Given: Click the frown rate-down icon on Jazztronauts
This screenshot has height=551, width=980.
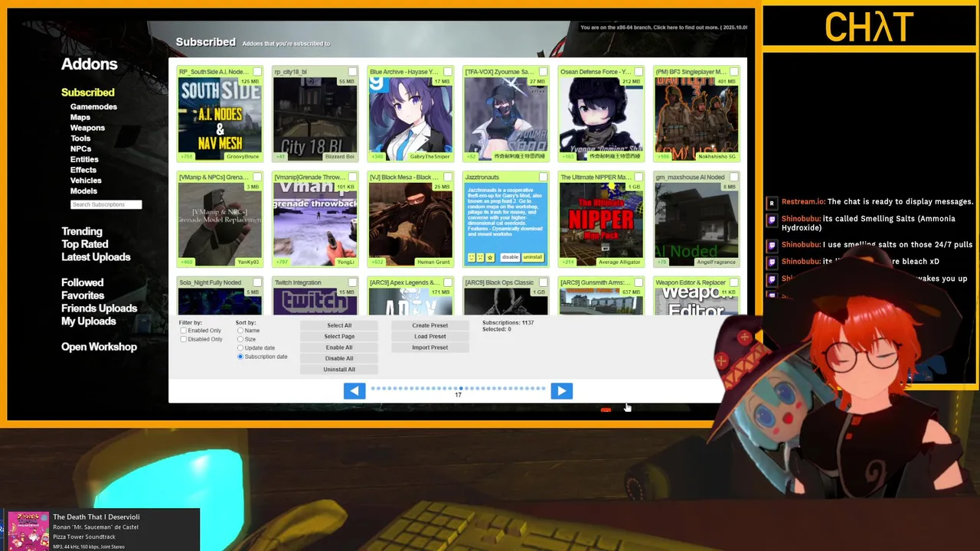Looking at the screenshot, I should [x=481, y=257].
